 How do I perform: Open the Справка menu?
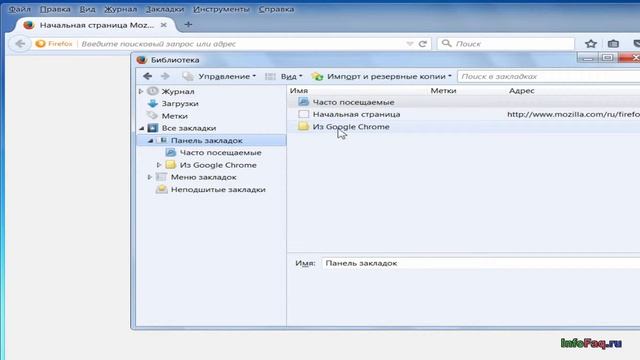tap(276, 9)
